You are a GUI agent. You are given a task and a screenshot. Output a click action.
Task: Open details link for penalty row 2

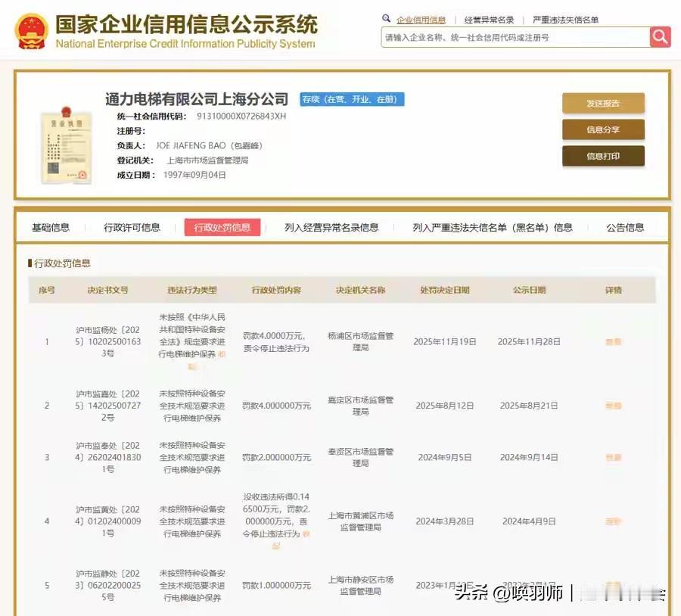pyautogui.click(x=613, y=406)
